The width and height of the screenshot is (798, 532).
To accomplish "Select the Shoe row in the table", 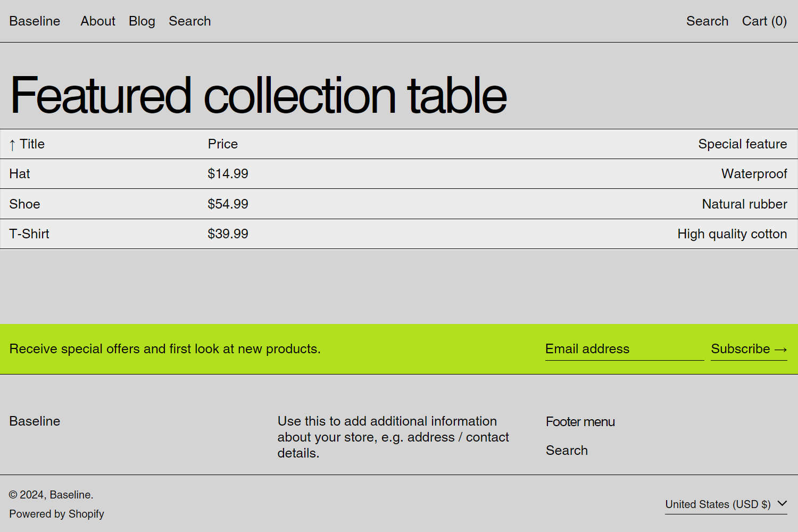I will (x=24, y=204).
